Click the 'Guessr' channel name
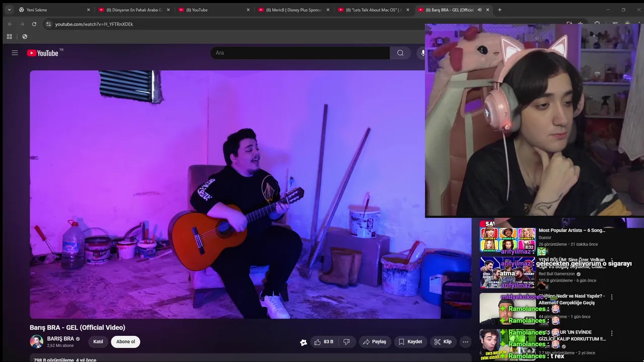 tap(545, 238)
